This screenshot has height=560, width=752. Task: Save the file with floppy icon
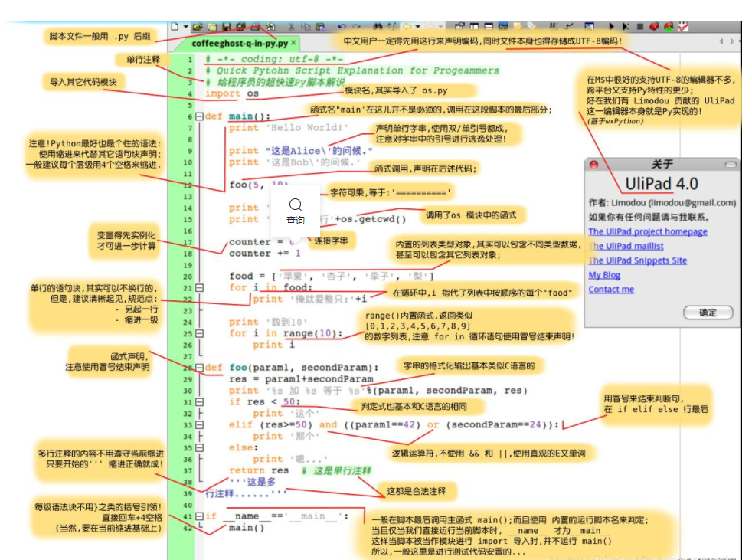point(227,27)
